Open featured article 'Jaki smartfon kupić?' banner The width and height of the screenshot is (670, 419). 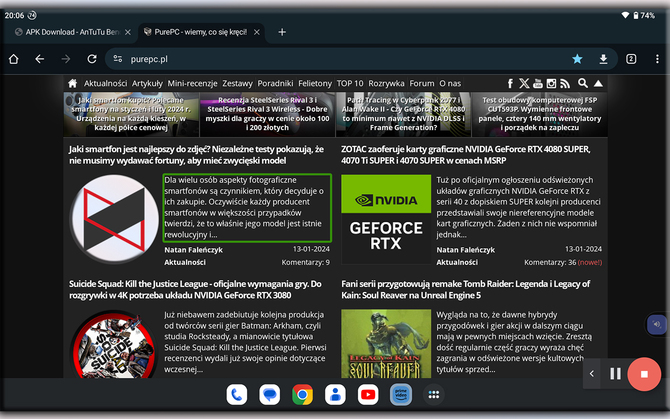(x=131, y=114)
